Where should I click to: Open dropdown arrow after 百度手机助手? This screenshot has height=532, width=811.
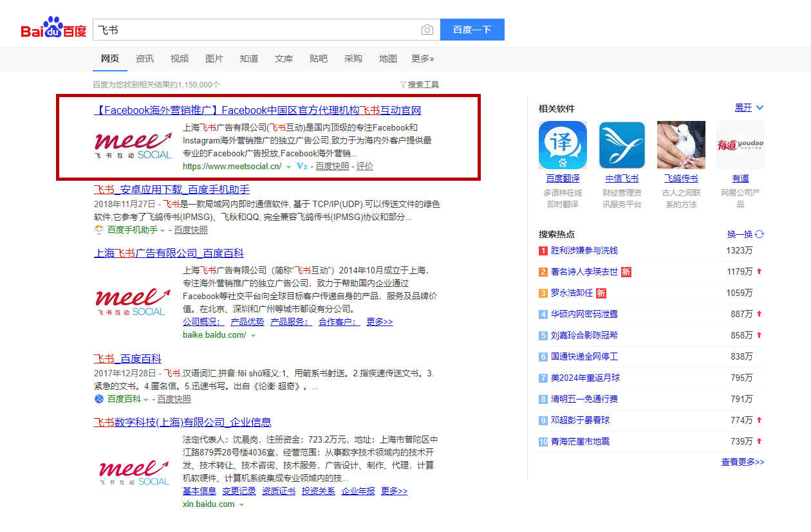[x=163, y=230]
